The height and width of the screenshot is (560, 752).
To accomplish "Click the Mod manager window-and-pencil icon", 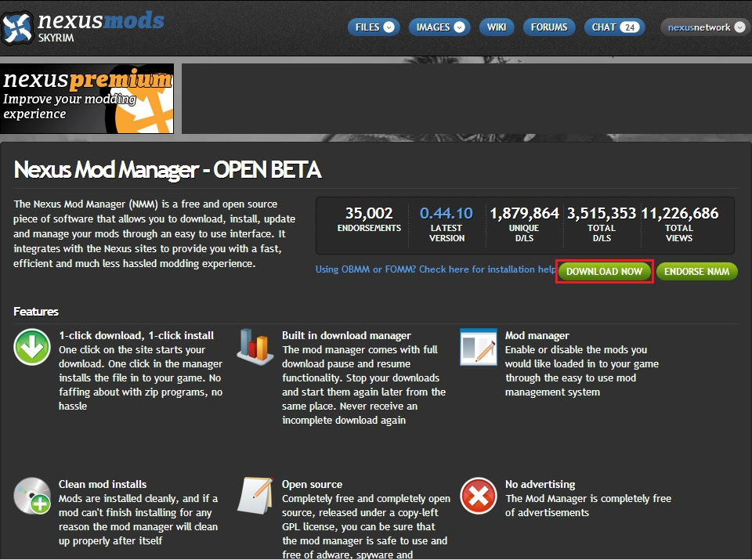I will (478, 347).
